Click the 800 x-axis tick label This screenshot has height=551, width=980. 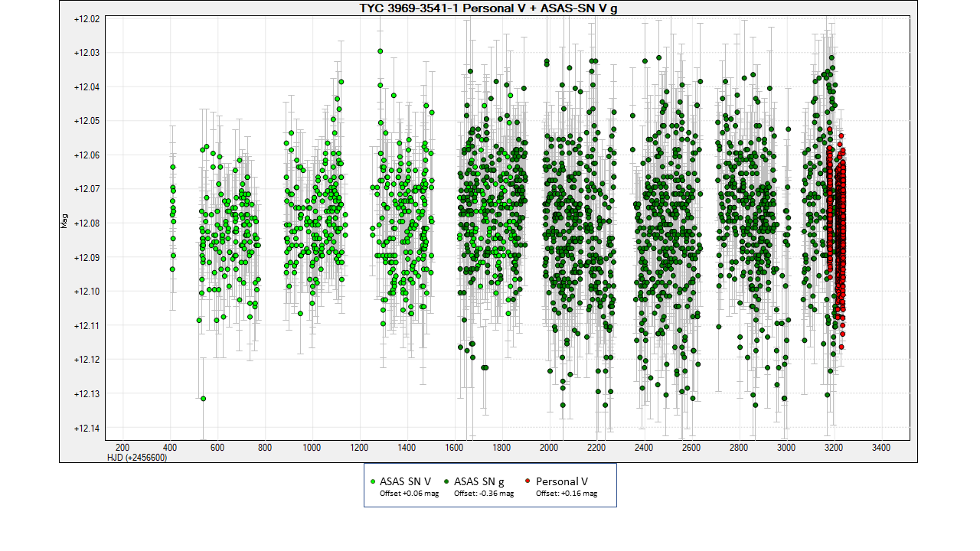click(264, 447)
